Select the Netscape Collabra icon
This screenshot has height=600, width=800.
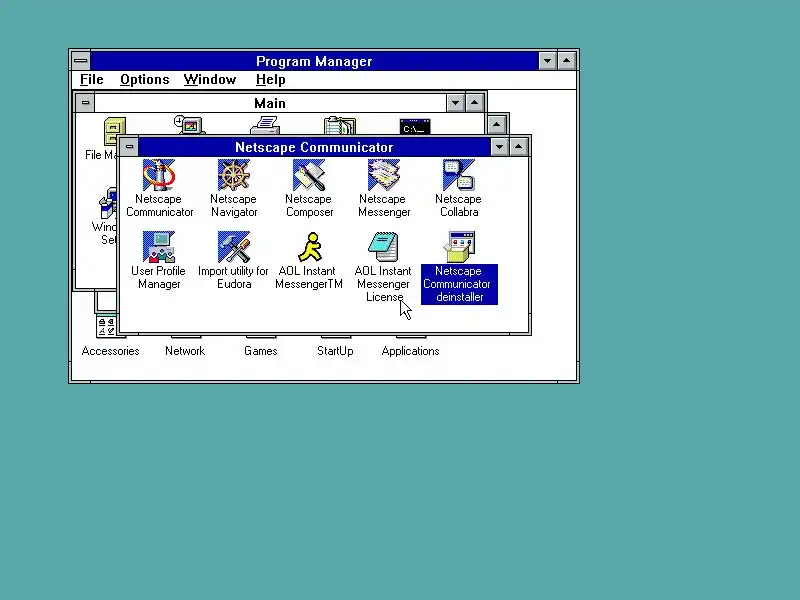(459, 175)
